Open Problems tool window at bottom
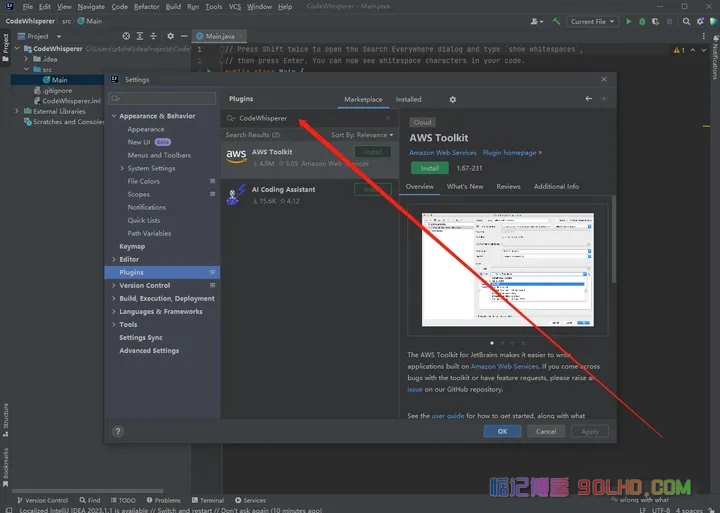Screen dimensions: 720x513 coord(163,500)
